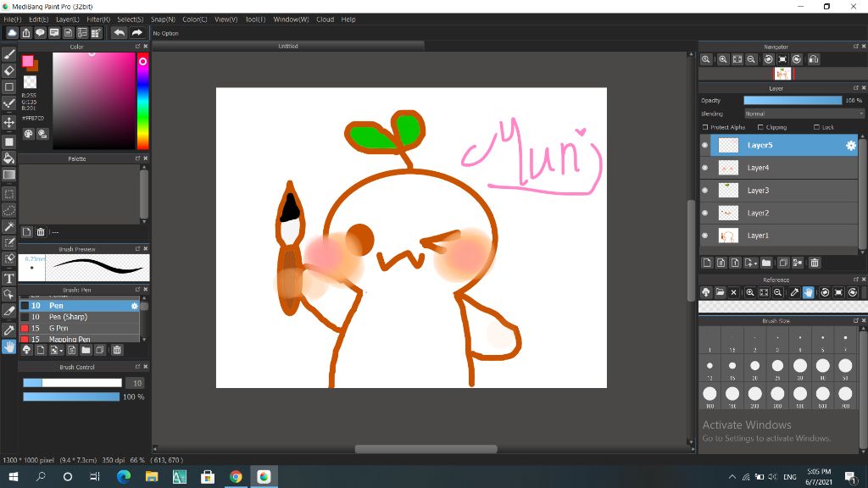Zoom in using Navigator magnifier plus
Image resolution: width=868 pixels, height=488 pixels.
(723, 59)
